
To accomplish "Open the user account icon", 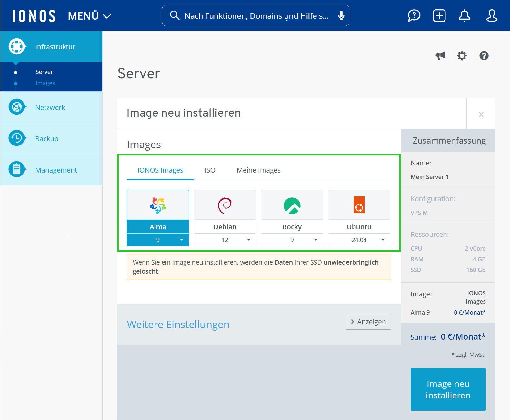I will tap(492, 15).
